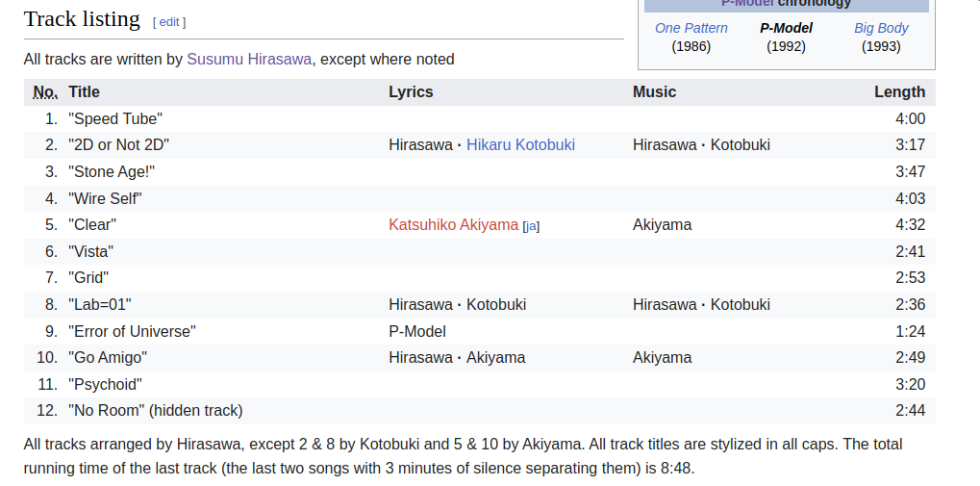This screenshot has width=980, height=486.
Task: Select the "Grid" track title
Action: tap(88, 278)
